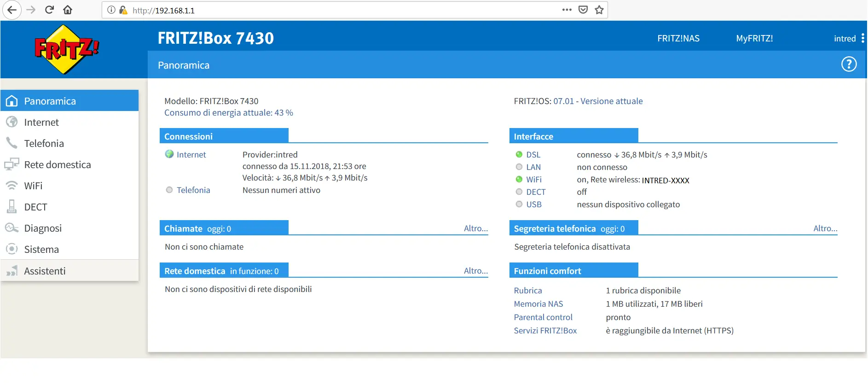Open Internet link under Connessioni

coord(191,155)
